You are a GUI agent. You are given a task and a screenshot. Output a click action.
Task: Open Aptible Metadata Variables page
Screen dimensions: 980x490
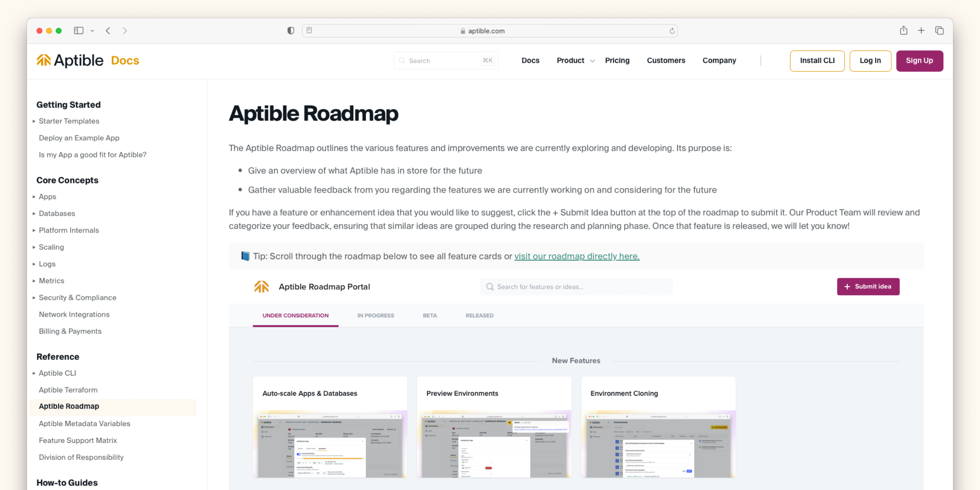[84, 423]
